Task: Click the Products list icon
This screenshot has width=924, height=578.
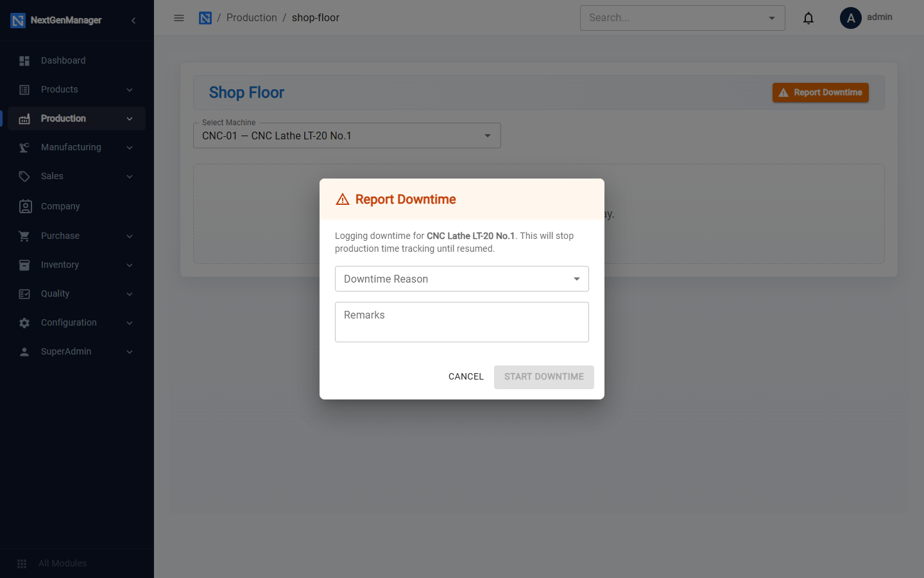Action: click(x=24, y=90)
